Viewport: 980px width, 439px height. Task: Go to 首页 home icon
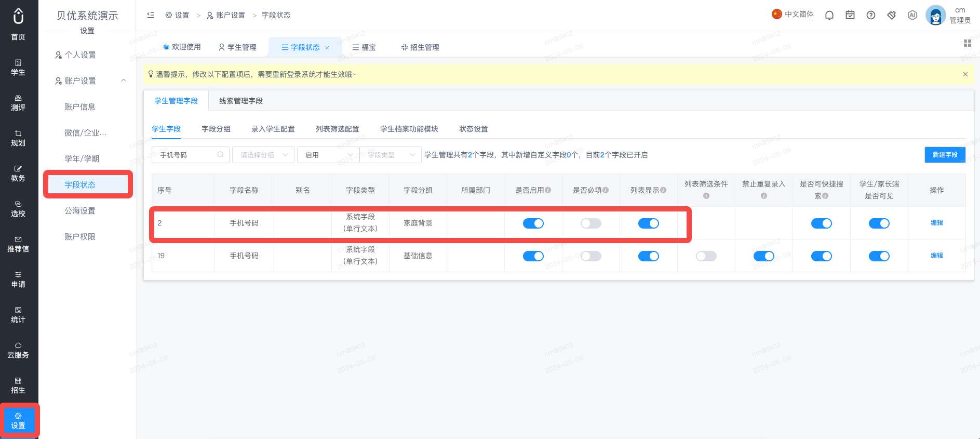[18, 24]
